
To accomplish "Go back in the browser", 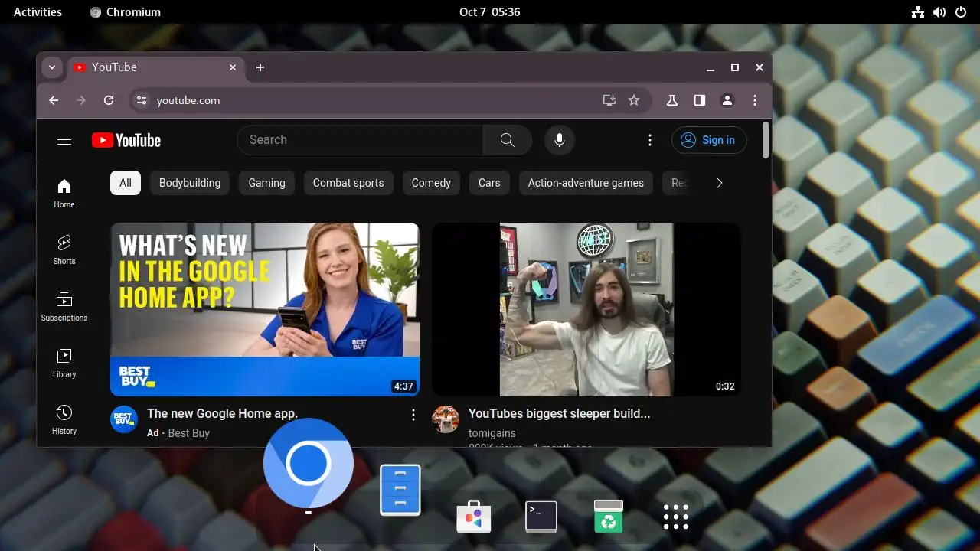I will tap(54, 100).
